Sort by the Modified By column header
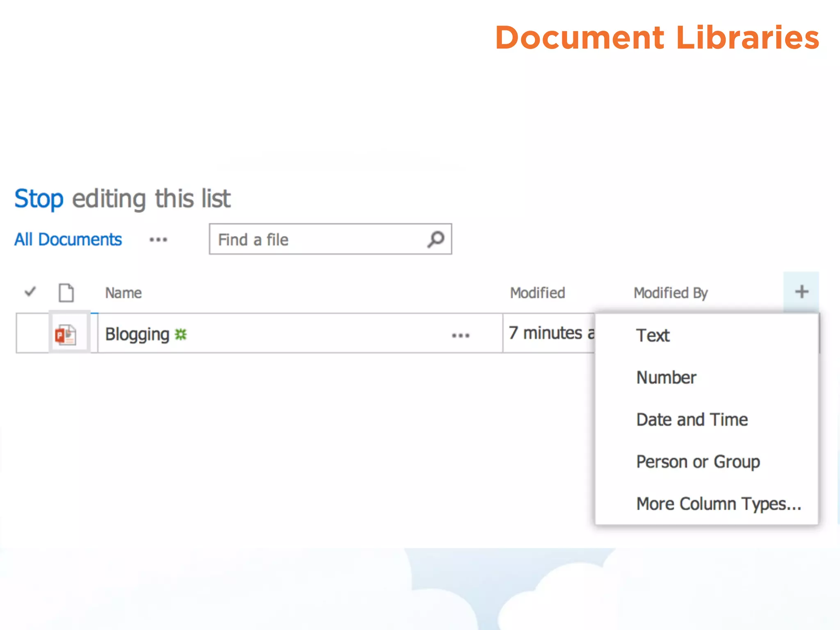Screen dimensions: 840x630 coord(671,293)
